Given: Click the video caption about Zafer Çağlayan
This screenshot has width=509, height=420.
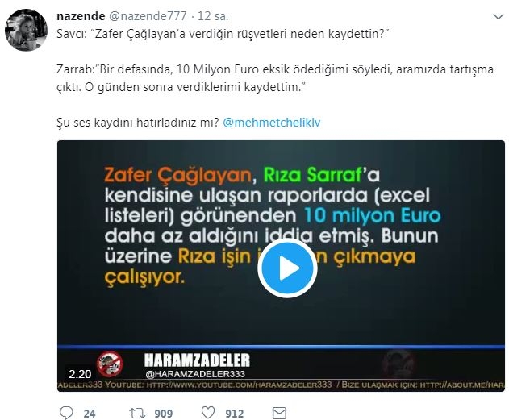Looking at the screenshot, I should coord(273,226).
